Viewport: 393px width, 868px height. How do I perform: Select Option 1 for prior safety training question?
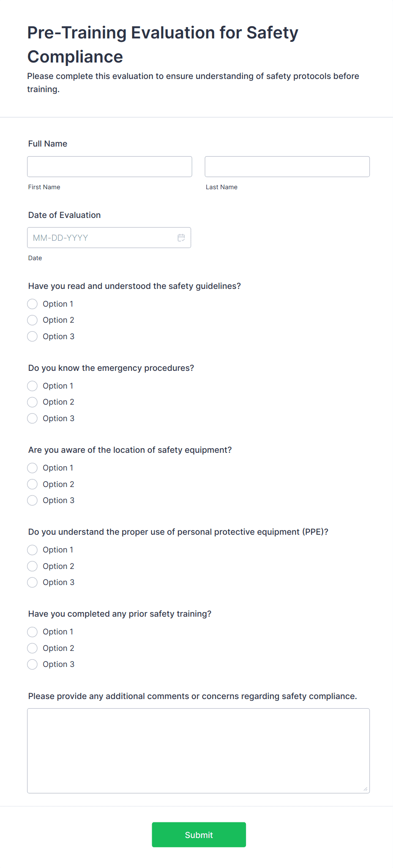32,632
